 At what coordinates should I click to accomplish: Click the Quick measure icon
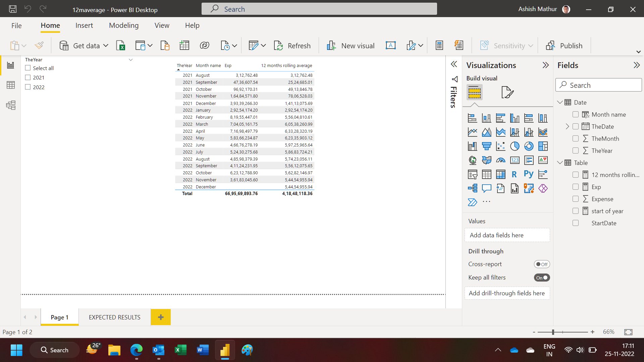459,45
